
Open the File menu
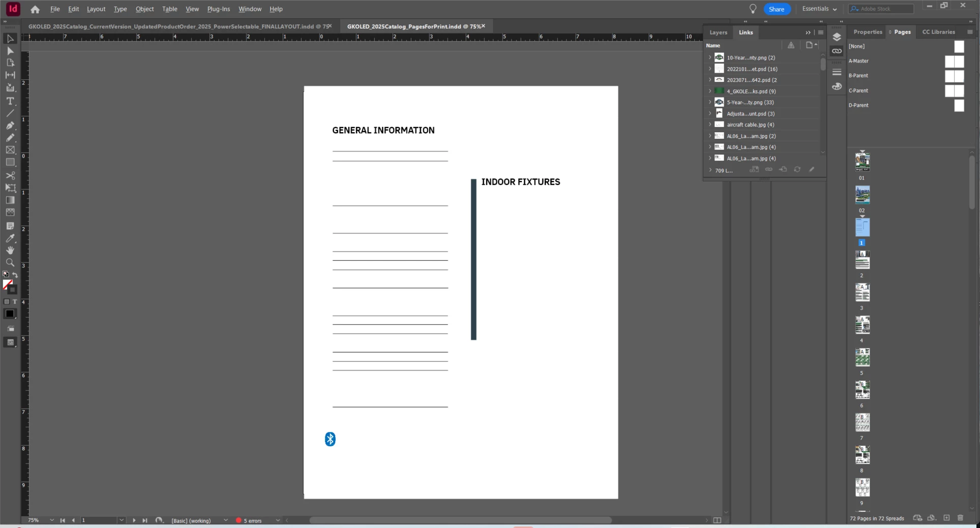click(55, 9)
